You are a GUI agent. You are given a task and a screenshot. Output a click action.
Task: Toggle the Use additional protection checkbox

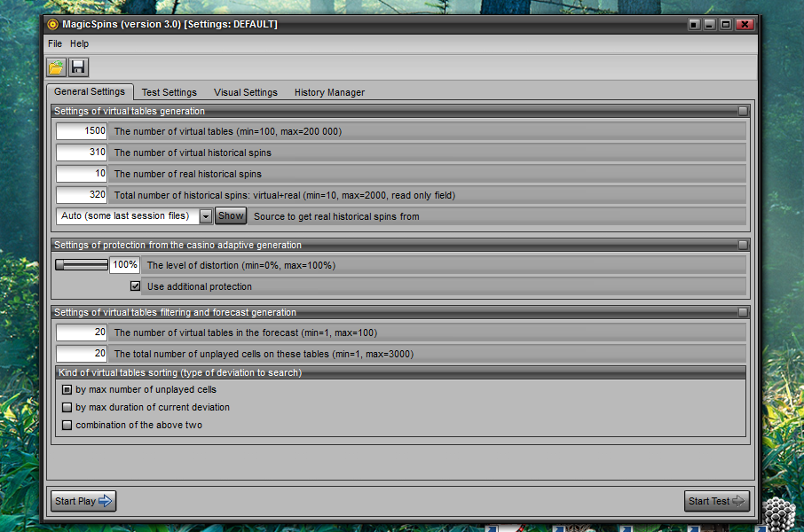(x=136, y=286)
